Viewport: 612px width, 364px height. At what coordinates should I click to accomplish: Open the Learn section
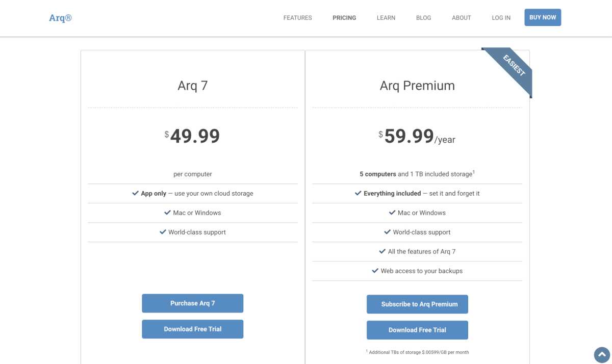386,18
